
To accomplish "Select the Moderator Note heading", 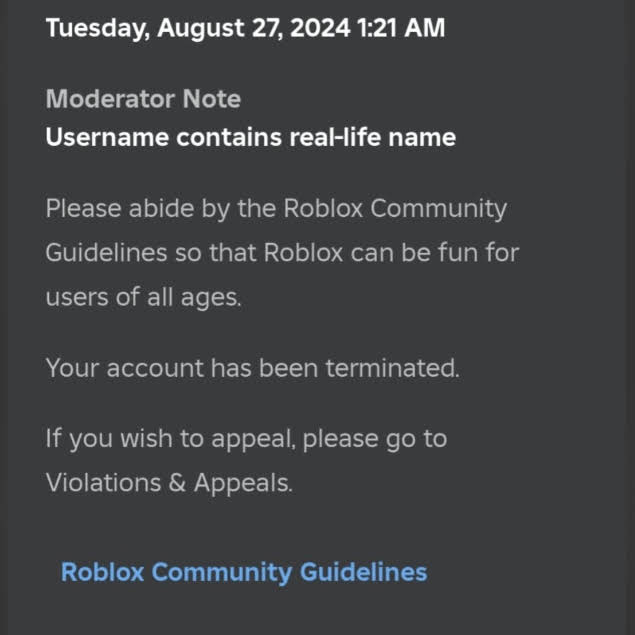I will pyautogui.click(x=143, y=98).
